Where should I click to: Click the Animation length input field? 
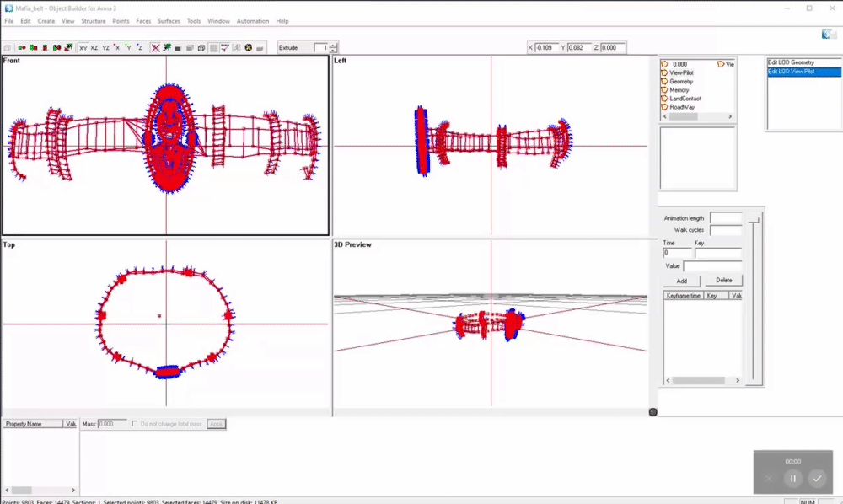pyautogui.click(x=726, y=217)
